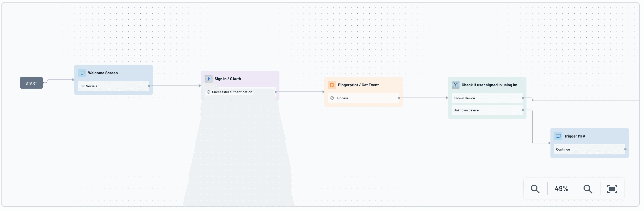Screen dimensions: 644x211
Task: Click the Success check circle icon
Action: pyautogui.click(x=332, y=98)
